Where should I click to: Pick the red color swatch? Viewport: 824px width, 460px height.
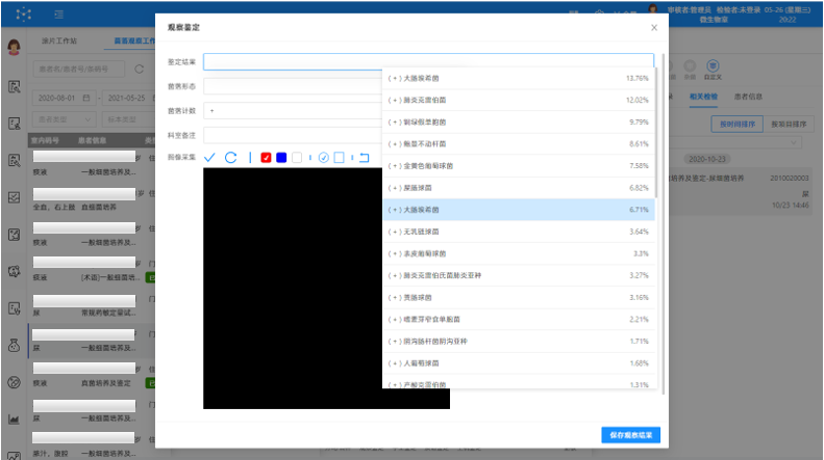pyautogui.click(x=266, y=158)
